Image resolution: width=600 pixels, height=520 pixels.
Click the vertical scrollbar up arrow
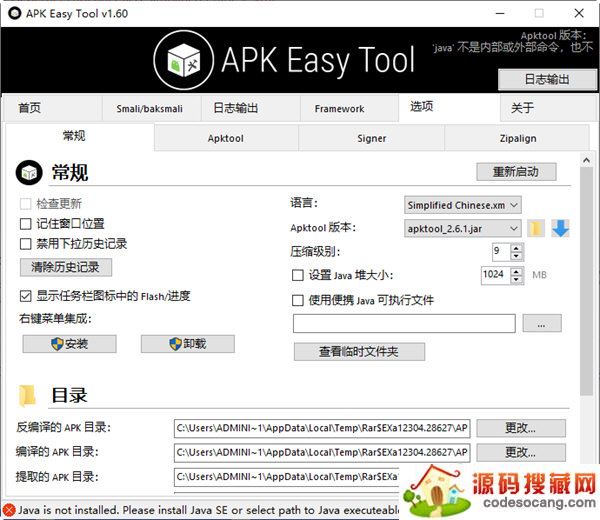coord(586,161)
